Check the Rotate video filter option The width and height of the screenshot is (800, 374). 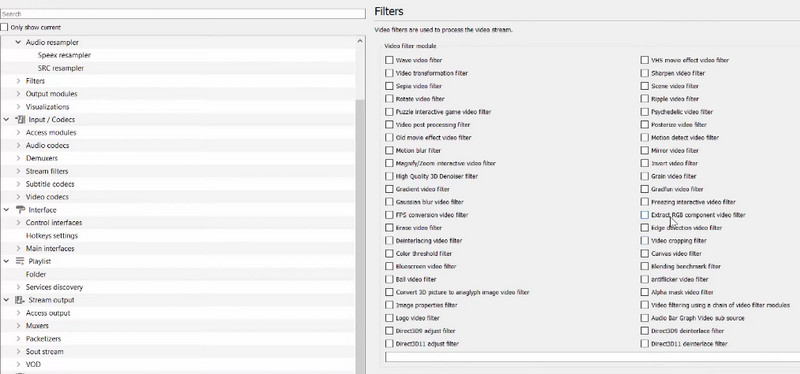click(389, 99)
